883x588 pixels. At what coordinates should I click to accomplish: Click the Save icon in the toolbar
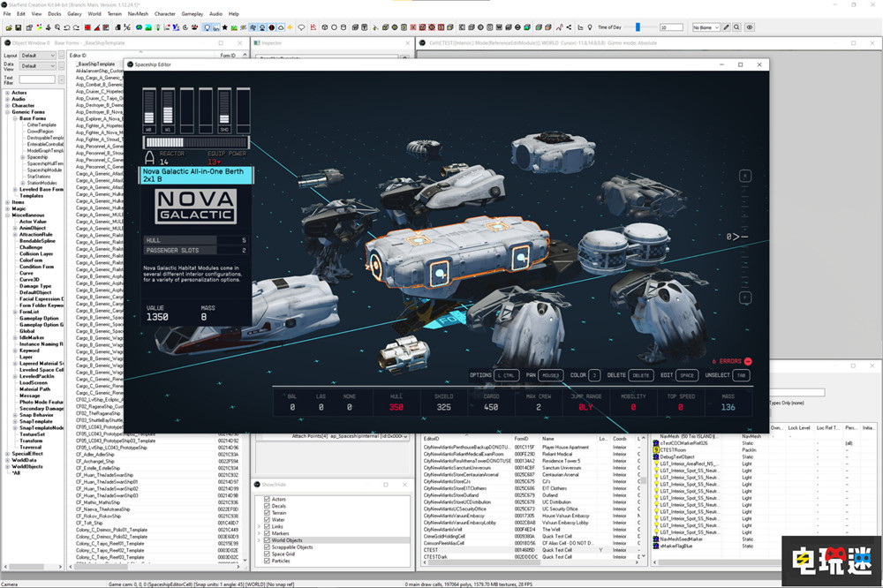(x=18, y=27)
